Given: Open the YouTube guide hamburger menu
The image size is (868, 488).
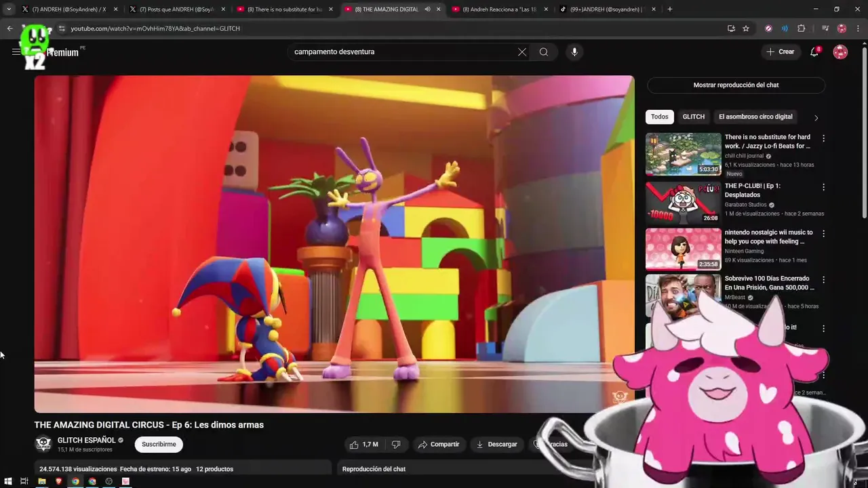Looking at the screenshot, I should point(16,52).
